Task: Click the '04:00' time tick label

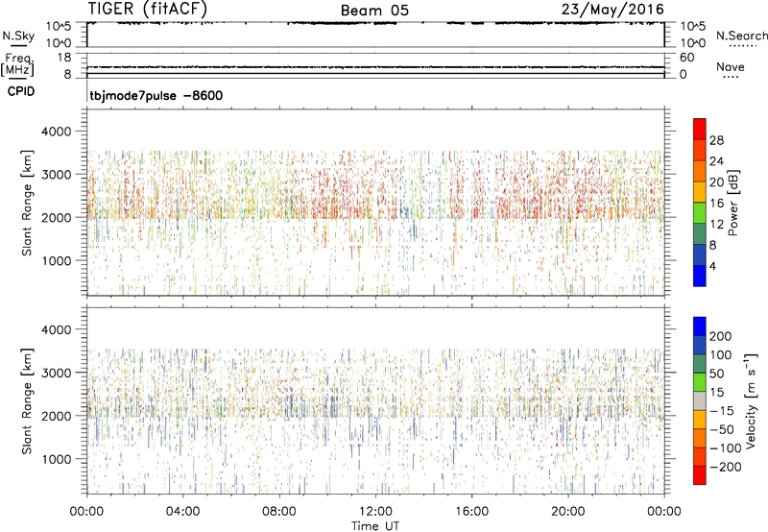Action: point(182,512)
